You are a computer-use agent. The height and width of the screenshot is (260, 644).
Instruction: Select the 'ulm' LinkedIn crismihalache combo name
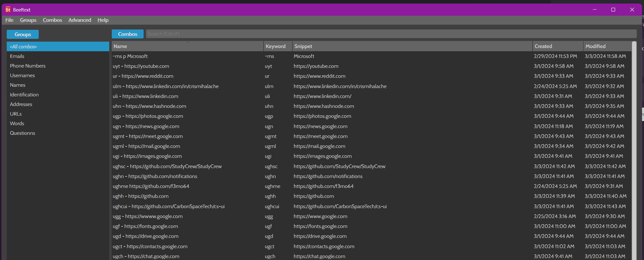(x=166, y=86)
